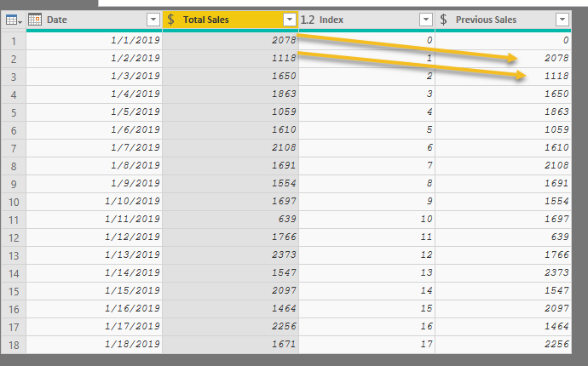
Task: Click Previous Sales cell 2256 in row 18
Action: coord(504,345)
